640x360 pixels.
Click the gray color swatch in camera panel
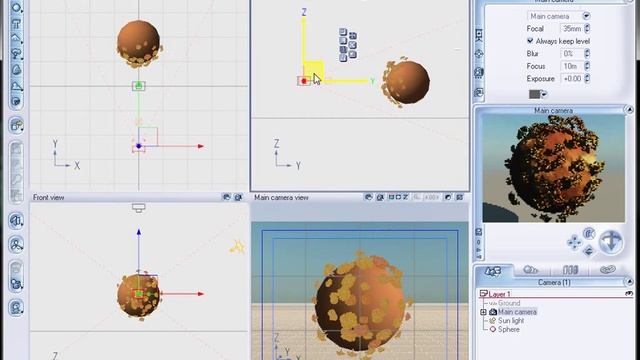[535, 94]
